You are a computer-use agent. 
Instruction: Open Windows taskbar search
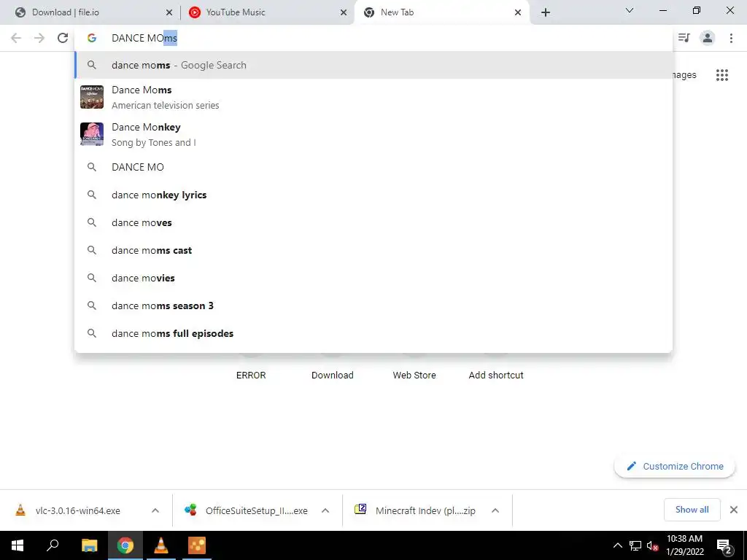click(53, 545)
